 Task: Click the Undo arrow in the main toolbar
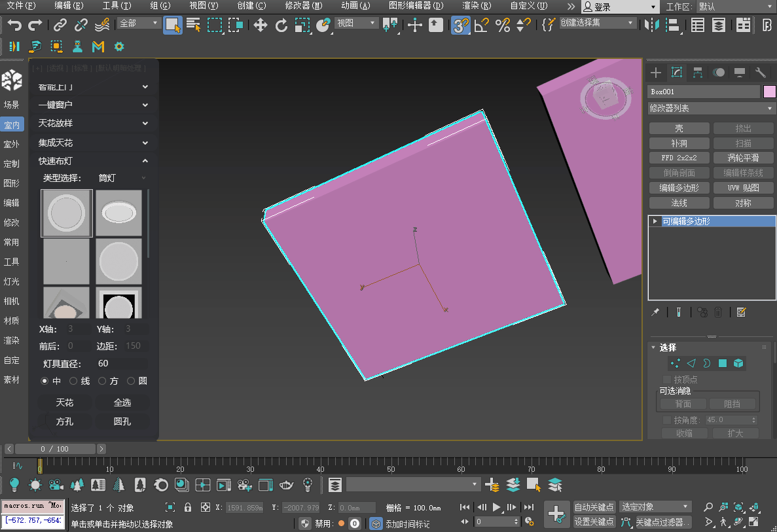click(14, 24)
